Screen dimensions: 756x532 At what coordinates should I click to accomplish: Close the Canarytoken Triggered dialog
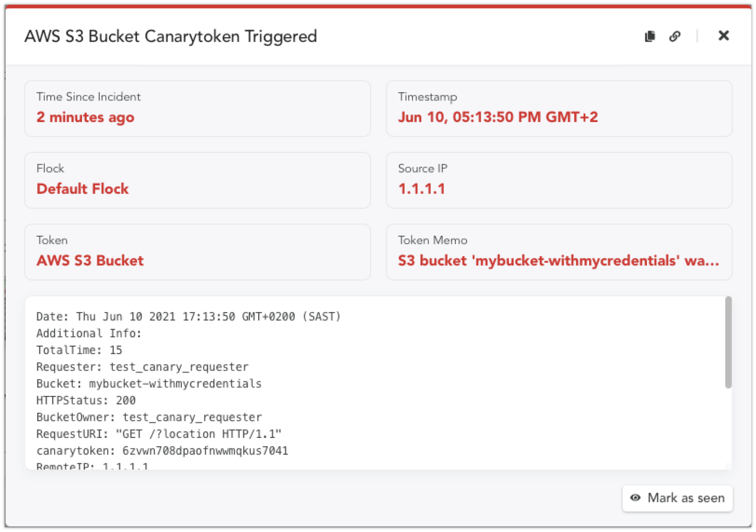723,35
